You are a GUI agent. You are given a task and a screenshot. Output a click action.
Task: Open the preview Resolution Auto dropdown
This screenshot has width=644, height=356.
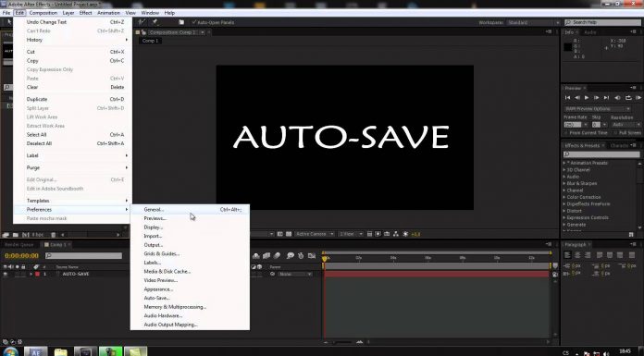tap(626, 125)
